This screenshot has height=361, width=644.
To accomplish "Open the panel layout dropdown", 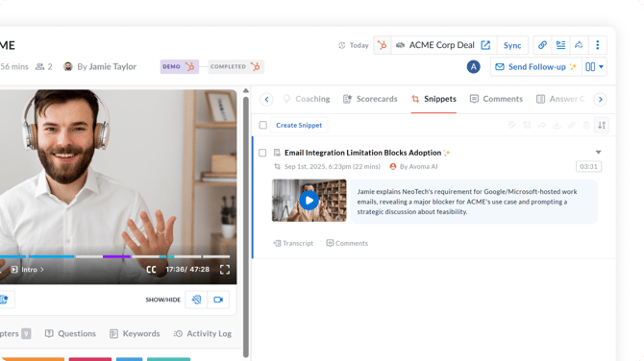I will 594,66.
